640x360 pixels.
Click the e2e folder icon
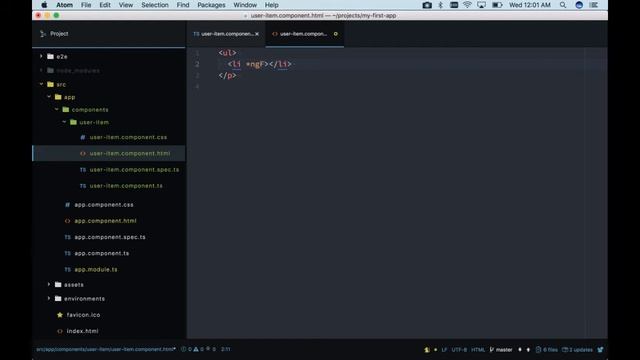(50, 56)
